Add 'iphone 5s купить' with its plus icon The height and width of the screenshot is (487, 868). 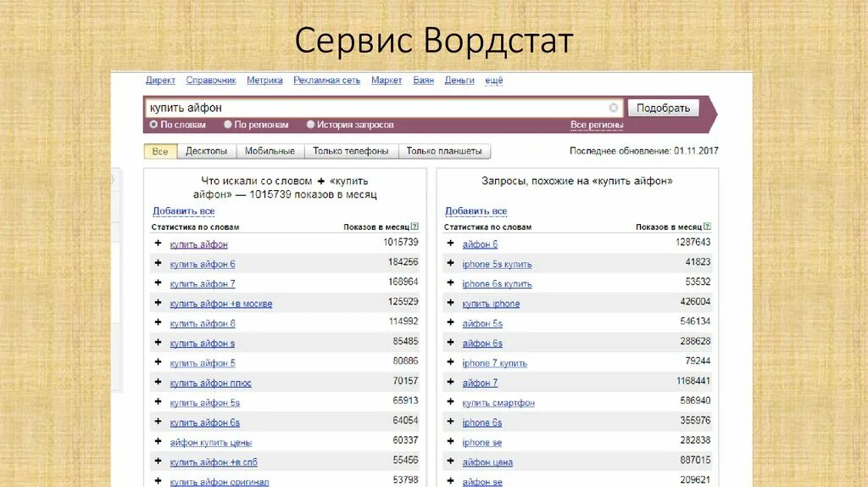451,263
